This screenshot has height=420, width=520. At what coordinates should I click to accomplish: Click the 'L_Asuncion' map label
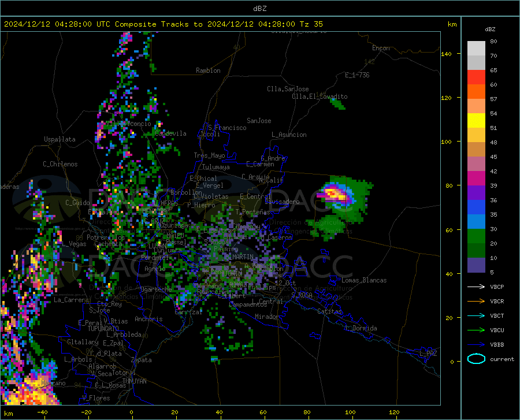coord(289,135)
